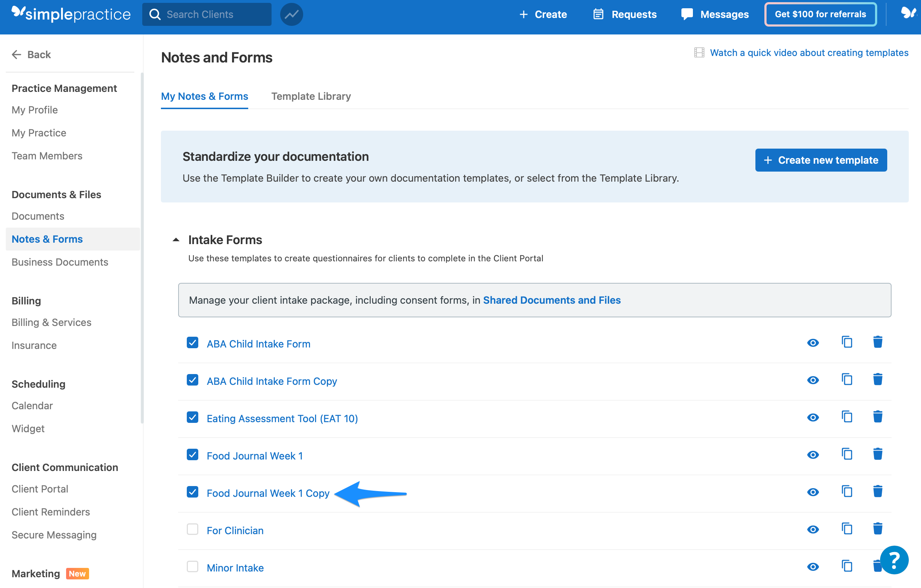Delete ABA Child Intake Form Copy

point(878,379)
